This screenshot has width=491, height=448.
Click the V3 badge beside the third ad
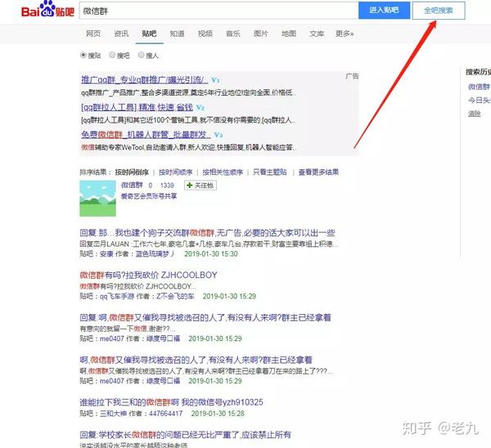[x=218, y=135]
